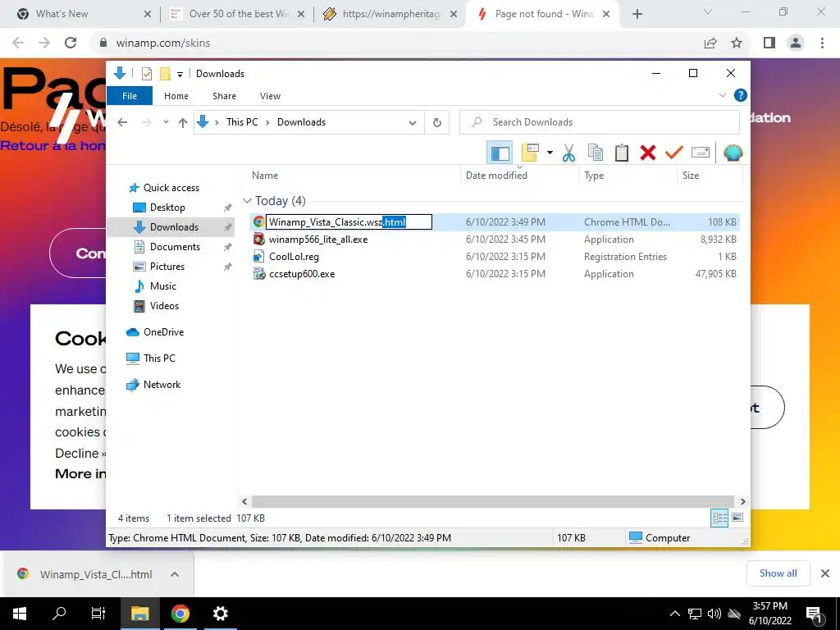
Task: Show hidden system tray icons
Action: point(675,614)
